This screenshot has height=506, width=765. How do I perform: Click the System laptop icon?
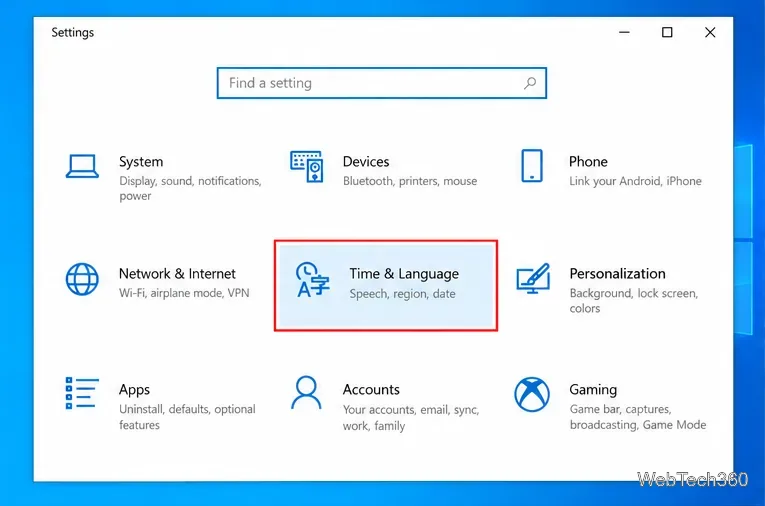[82, 166]
